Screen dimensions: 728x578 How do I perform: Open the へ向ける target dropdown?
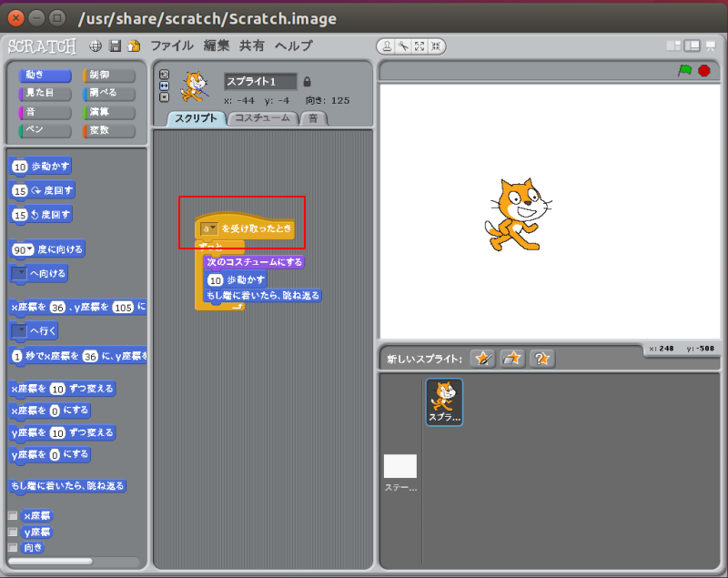point(19,273)
